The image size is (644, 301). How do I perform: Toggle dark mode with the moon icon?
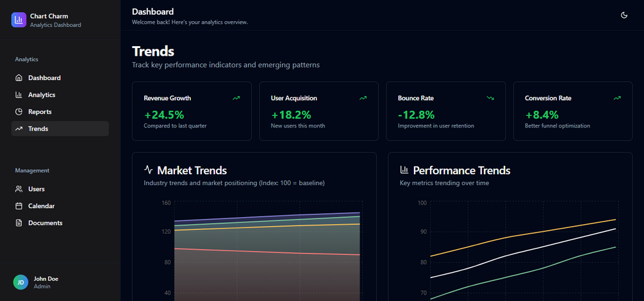(624, 15)
